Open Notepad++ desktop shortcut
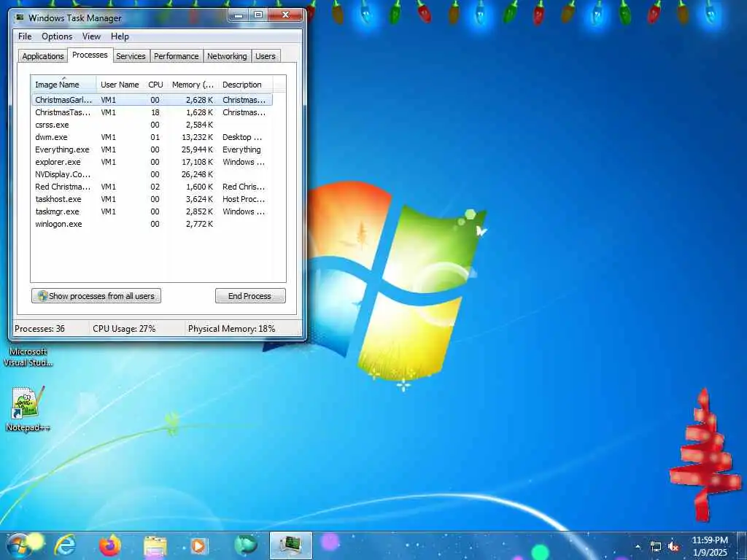 tap(27, 408)
